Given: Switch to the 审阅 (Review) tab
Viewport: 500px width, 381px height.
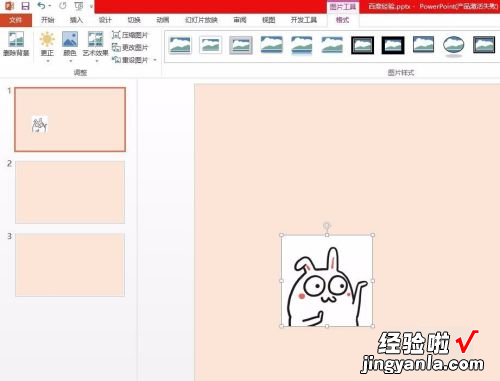Looking at the screenshot, I should 240,20.
